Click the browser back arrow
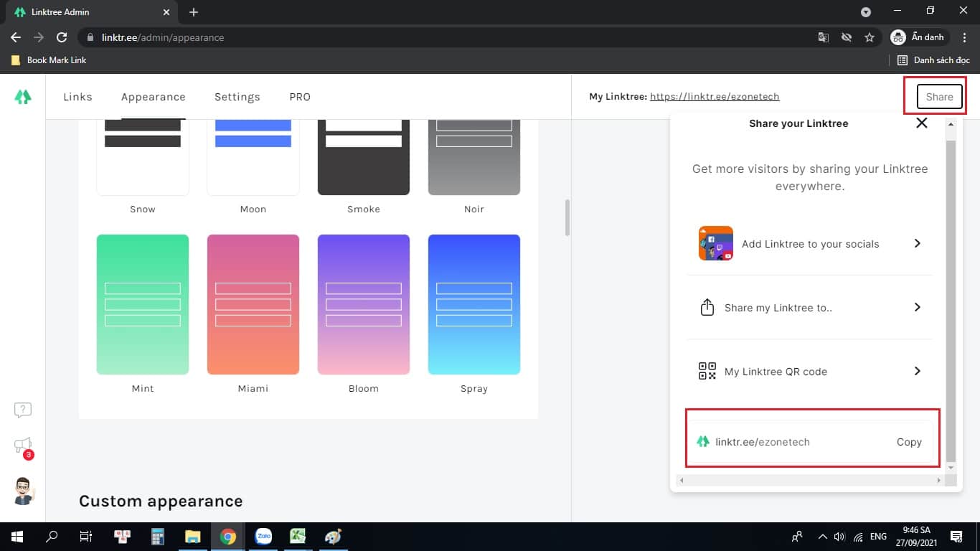This screenshot has width=980, height=551. (16, 37)
